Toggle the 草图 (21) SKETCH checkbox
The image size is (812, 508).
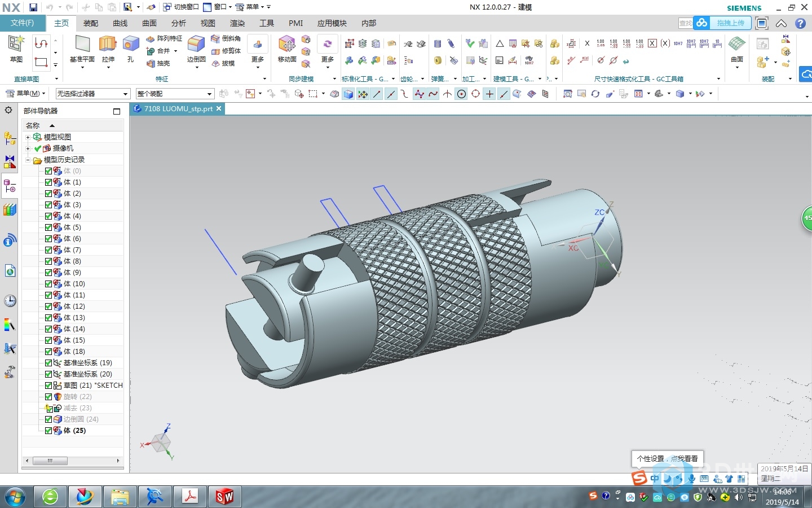[x=48, y=386]
